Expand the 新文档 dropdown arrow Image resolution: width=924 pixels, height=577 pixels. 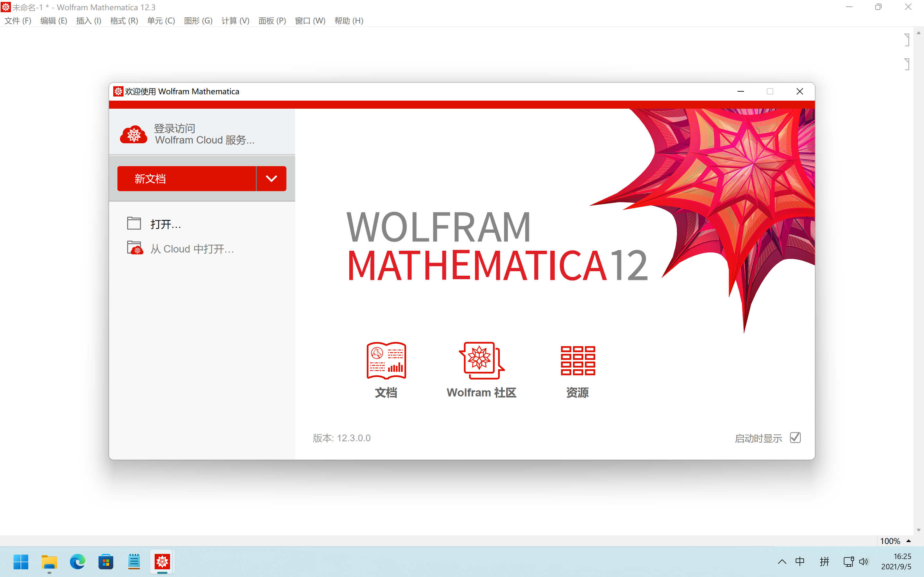271,178
